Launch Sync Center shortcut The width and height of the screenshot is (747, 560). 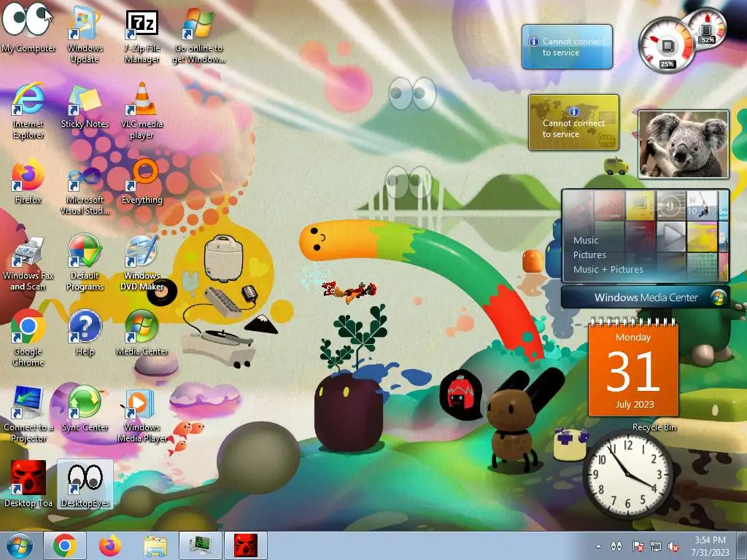point(85,408)
